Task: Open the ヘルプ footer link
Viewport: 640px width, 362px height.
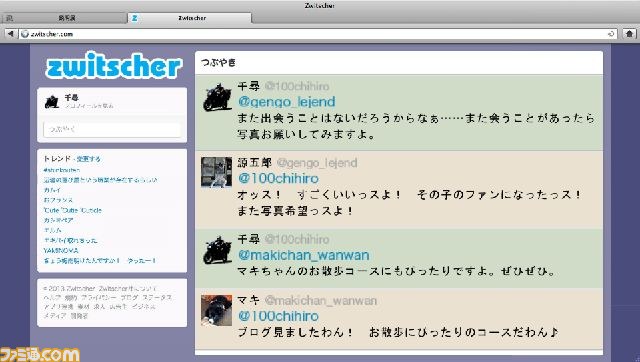Action: tap(52, 298)
